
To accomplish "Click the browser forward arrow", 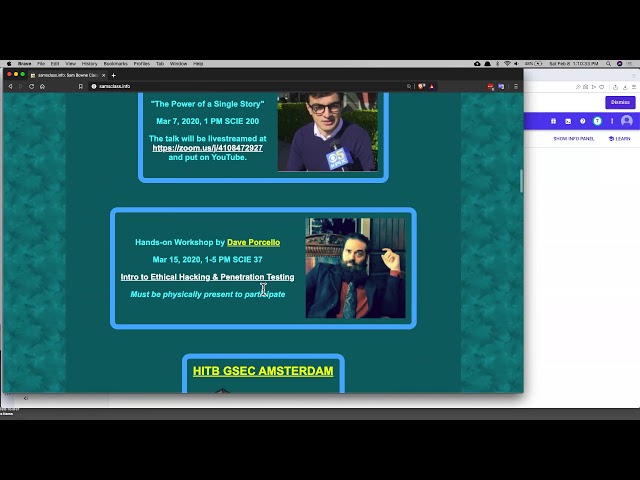I will coord(21,87).
